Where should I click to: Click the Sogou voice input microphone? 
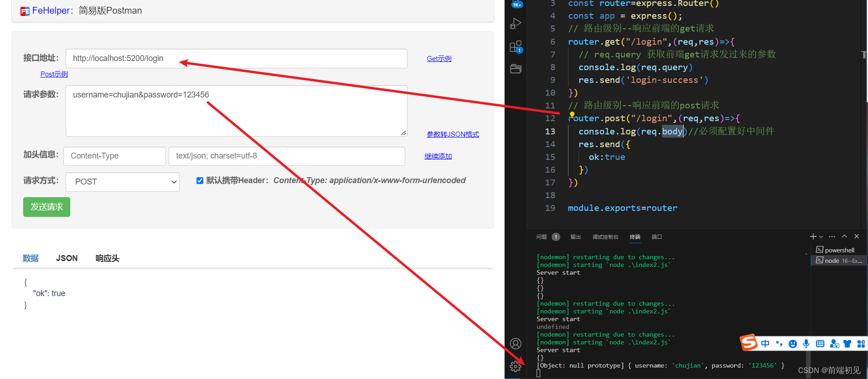pyautogui.click(x=806, y=343)
